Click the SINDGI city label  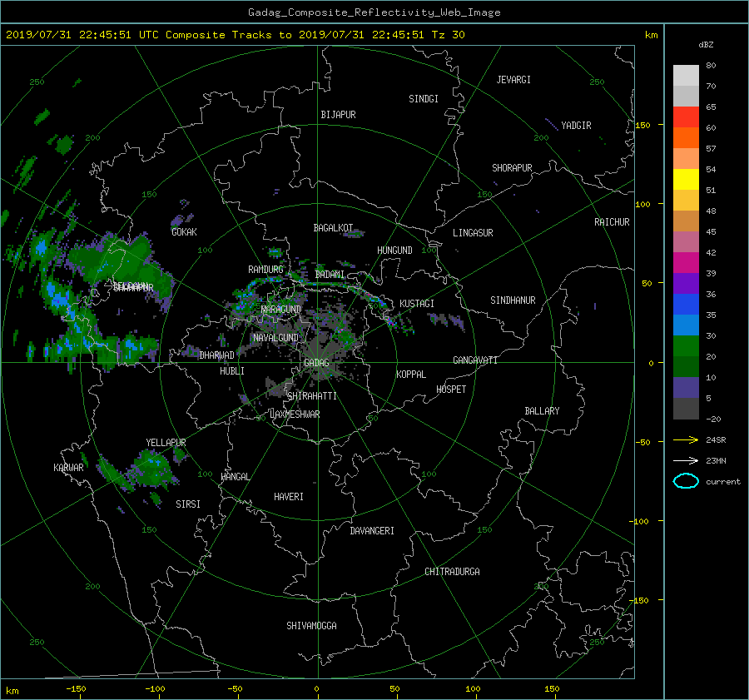[x=424, y=99]
